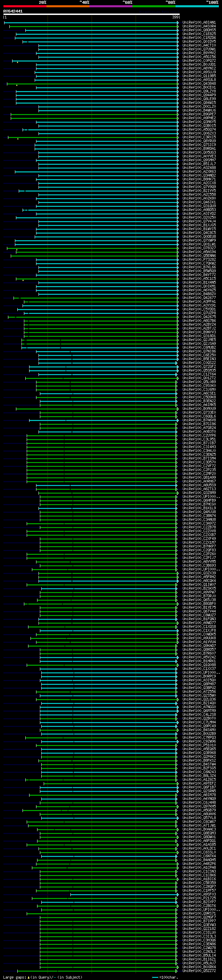
Task: Select the UniRef100_A9PHE2 label
Action: (x=199, y=118)
